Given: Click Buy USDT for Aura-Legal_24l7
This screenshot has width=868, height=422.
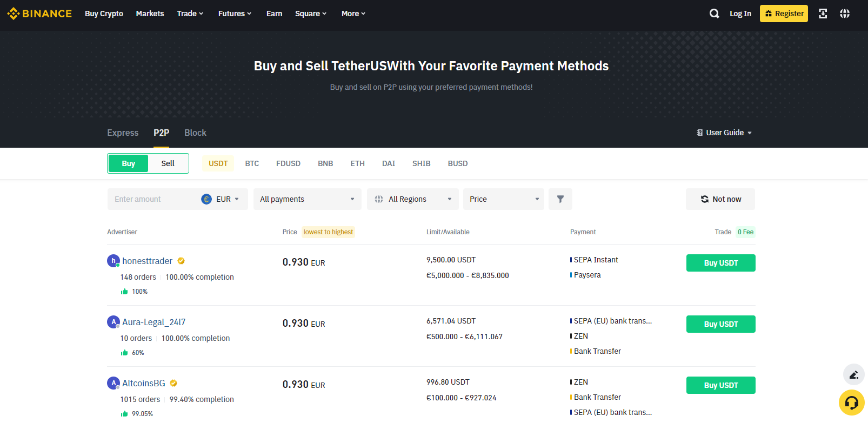Looking at the screenshot, I should (x=721, y=324).
